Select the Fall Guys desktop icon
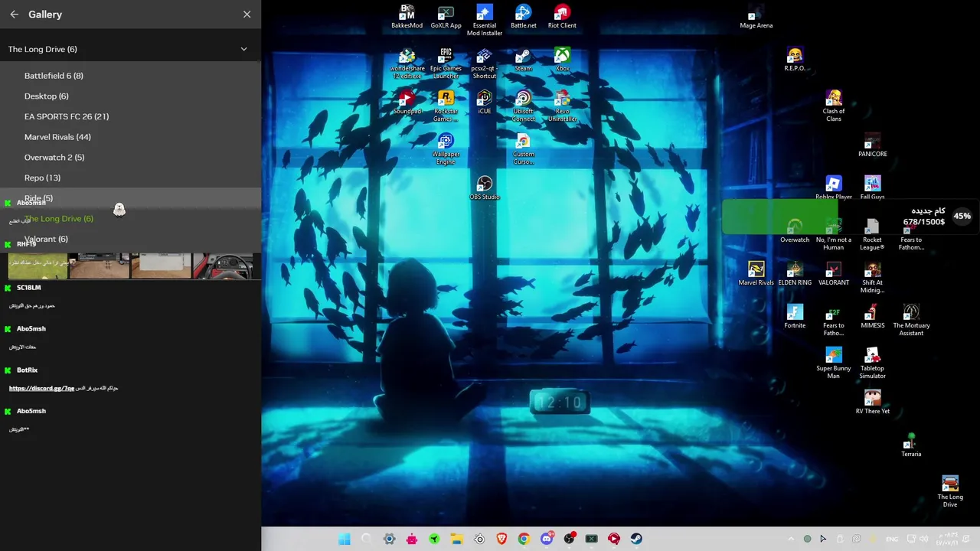980x551 pixels. click(872, 187)
